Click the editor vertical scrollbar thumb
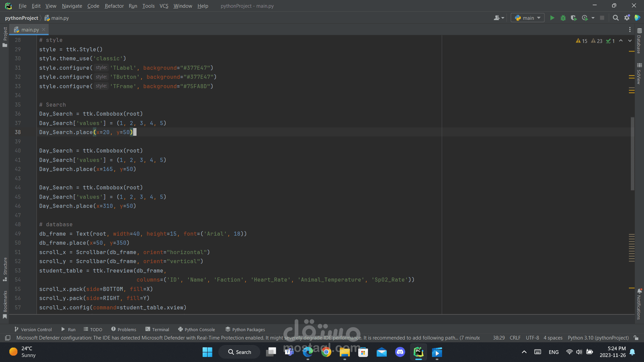Image resolution: width=644 pixels, height=362 pixels. tap(633, 154)
